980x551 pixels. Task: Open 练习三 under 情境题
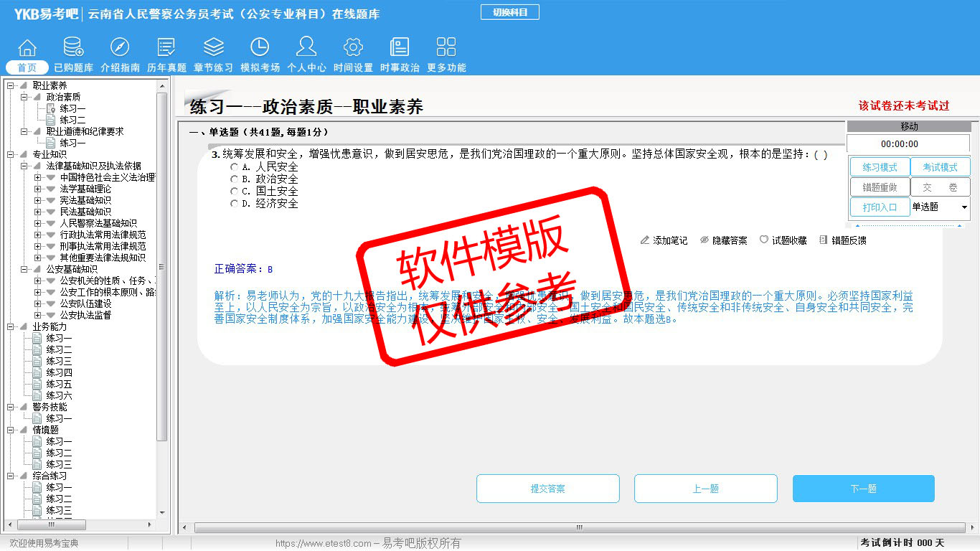(59, 464)
